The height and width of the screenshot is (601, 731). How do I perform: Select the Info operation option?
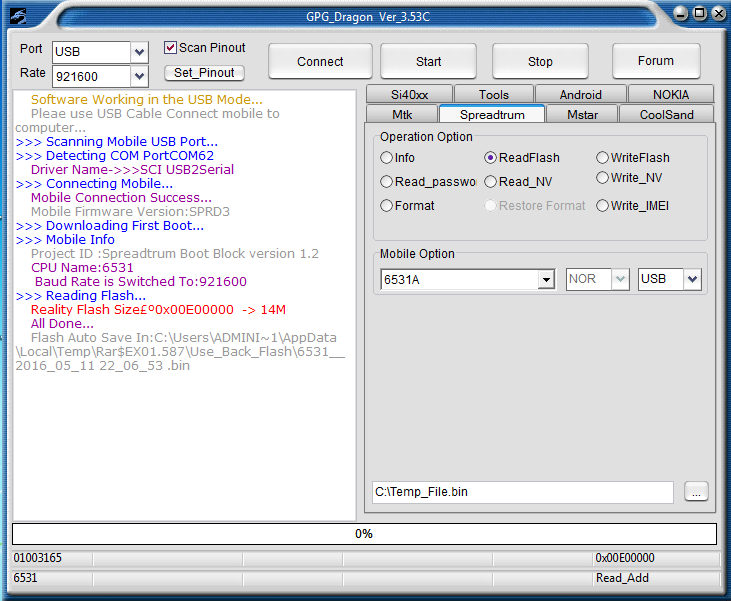(386, 158)
